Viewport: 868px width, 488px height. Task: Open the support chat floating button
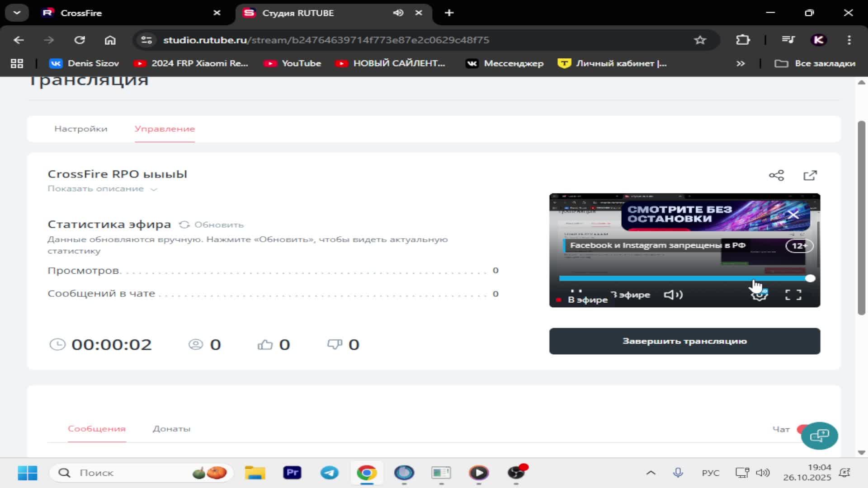point(819,436)
